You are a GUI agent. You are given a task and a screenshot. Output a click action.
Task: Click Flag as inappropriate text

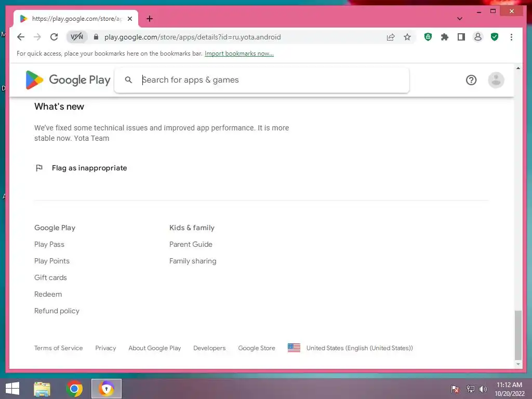pos(89,168)
